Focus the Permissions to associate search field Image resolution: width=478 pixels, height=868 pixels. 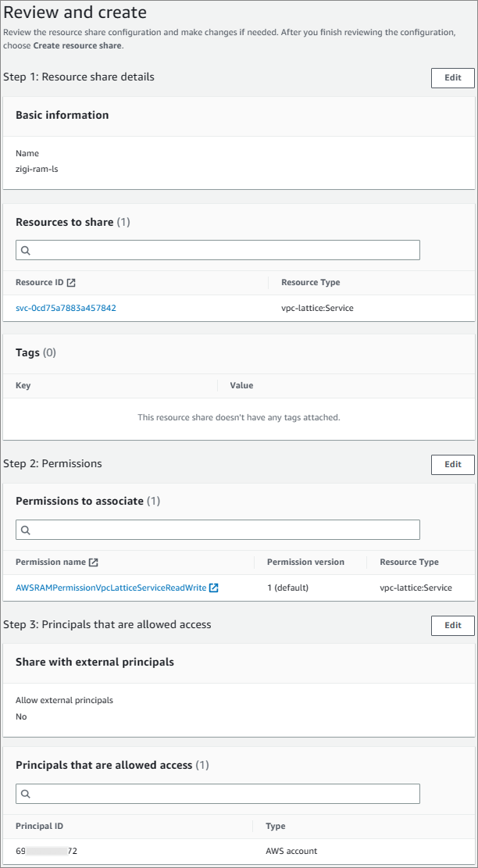[x=223, y=530]
